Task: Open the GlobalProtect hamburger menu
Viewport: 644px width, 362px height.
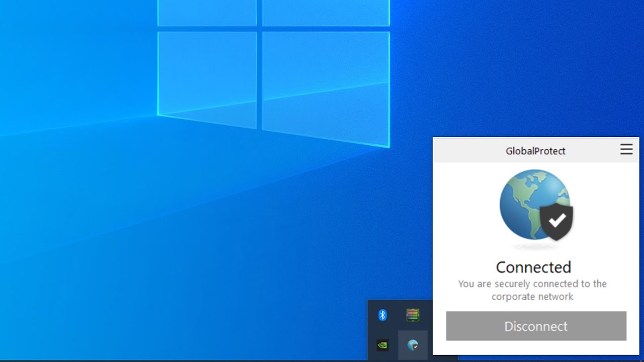Action: (626, 149)
